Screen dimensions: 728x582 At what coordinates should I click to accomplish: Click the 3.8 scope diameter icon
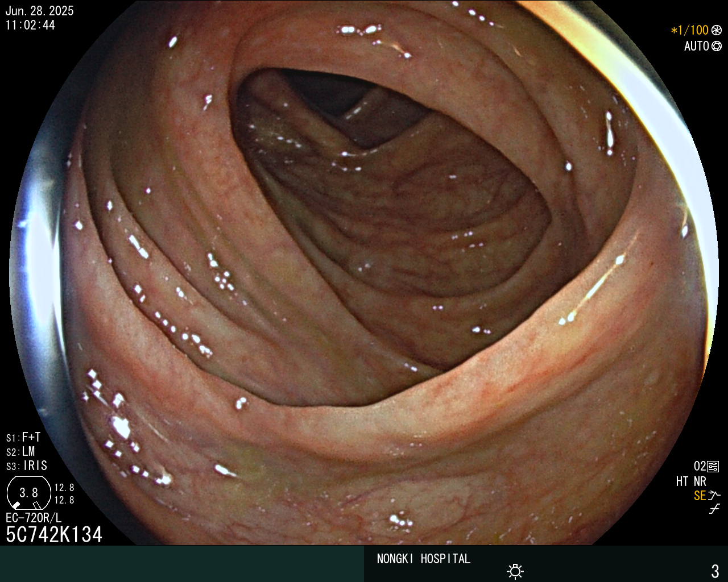point(28,493)
